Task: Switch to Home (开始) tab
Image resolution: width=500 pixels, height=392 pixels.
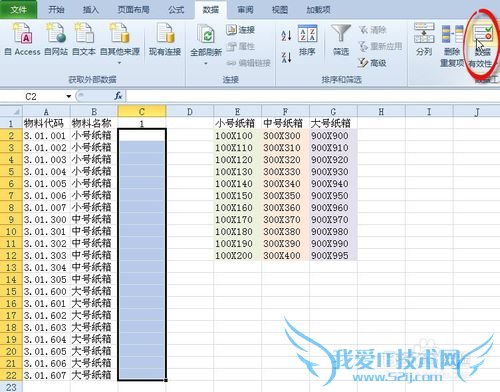Action: pyautogui.click(x=56, y=10)
